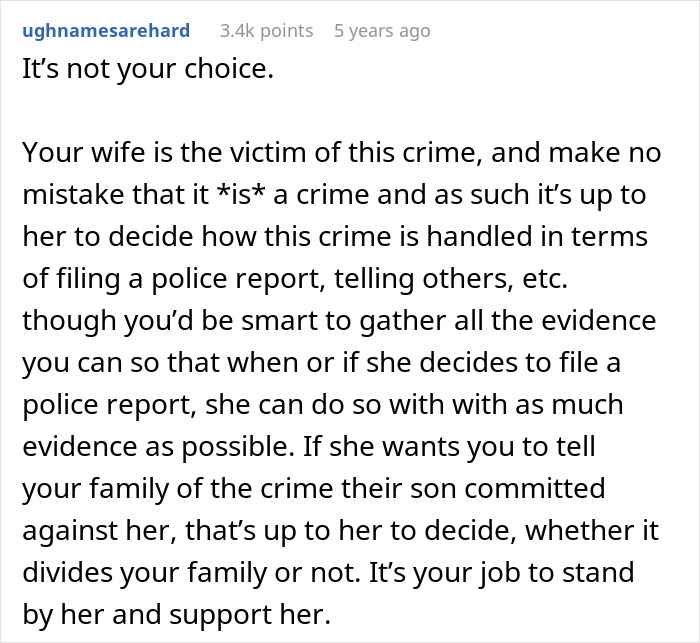Click the 3.4k points score
The image size is (700, 643).
click(x=266, y=31)
